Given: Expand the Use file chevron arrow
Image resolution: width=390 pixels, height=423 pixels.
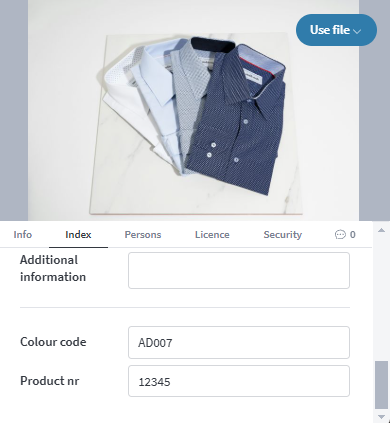Looking at the screenshot, I should click(x=357, y=31).
